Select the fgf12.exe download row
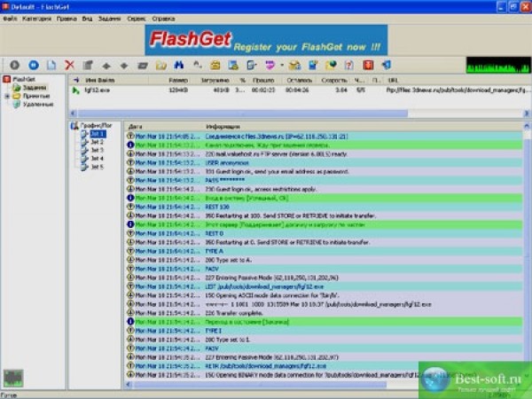532x399 pixels. pos(299,90)
